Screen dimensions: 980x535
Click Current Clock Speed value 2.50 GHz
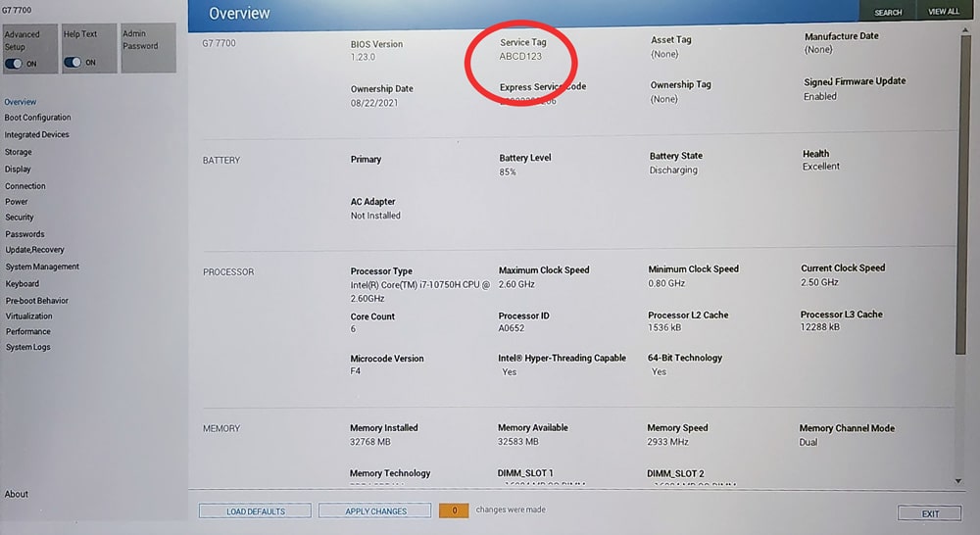[819, 282]
